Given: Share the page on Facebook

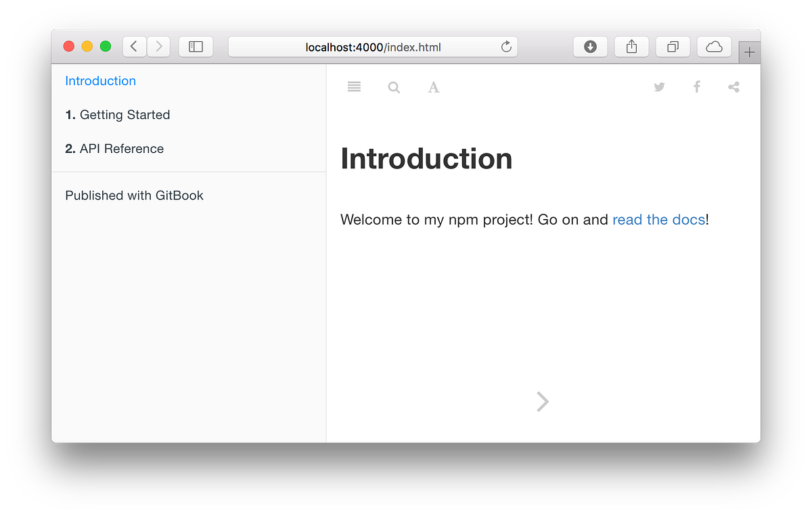Looking at the screenshot, I should point(697,87).
